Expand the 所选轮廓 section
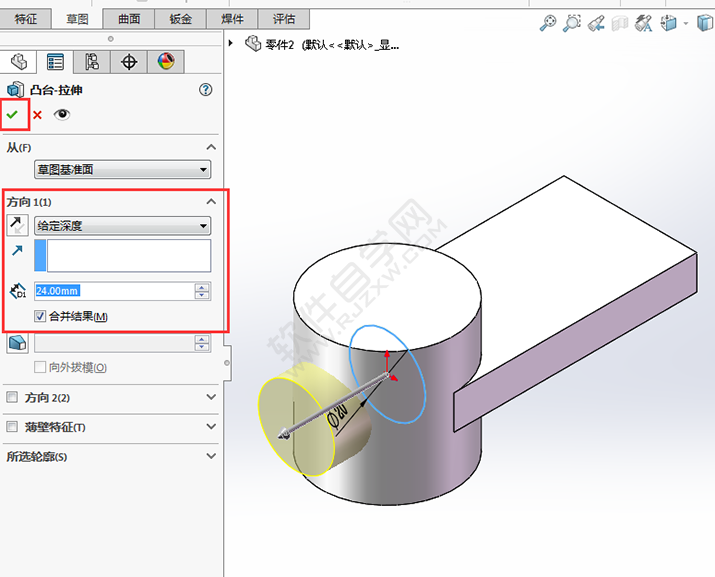 click(x=211, y=456)
